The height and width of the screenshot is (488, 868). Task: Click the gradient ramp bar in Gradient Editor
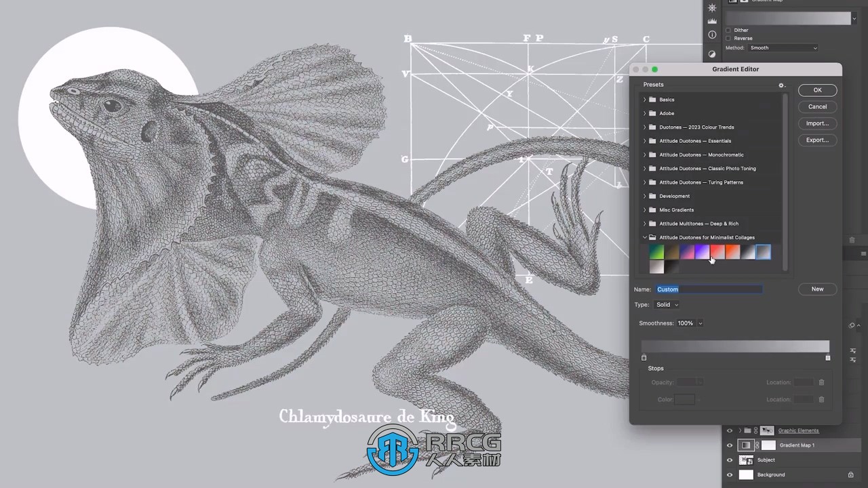(736, 347)
